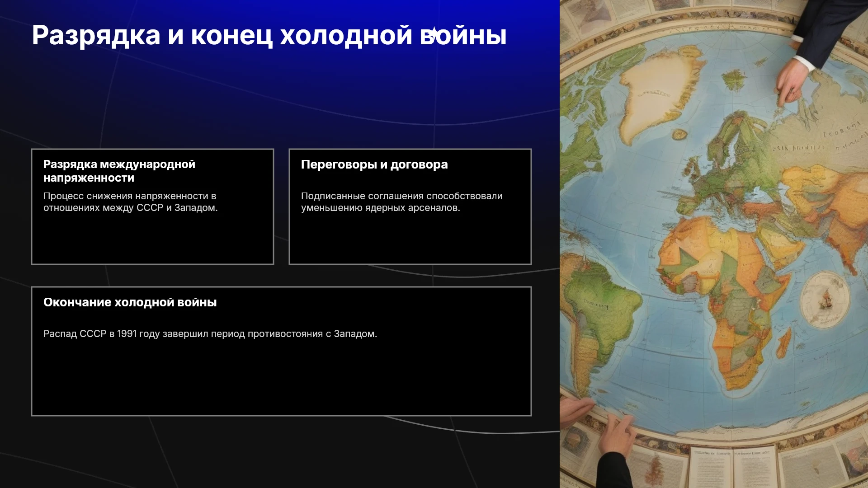Click empty area inside the bottom wide card
Screen dimensions: 868x488
coord(281,380)
